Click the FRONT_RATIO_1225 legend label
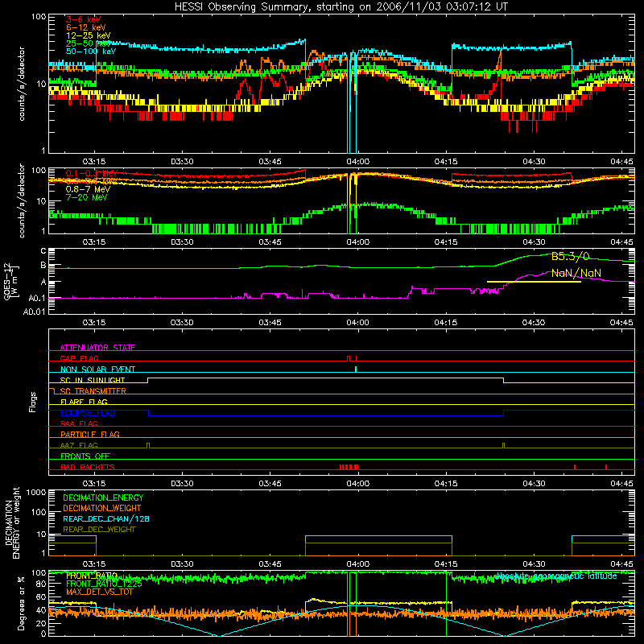 (104, 584)
